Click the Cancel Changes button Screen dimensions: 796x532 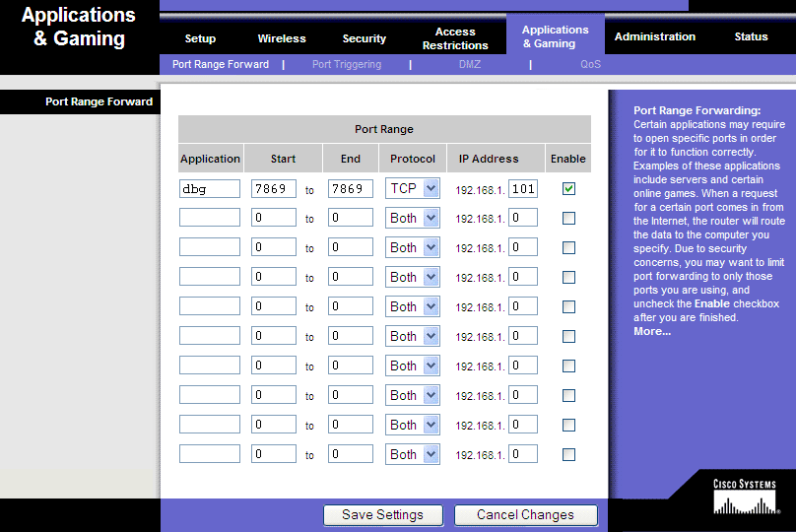tap(525, 514)
